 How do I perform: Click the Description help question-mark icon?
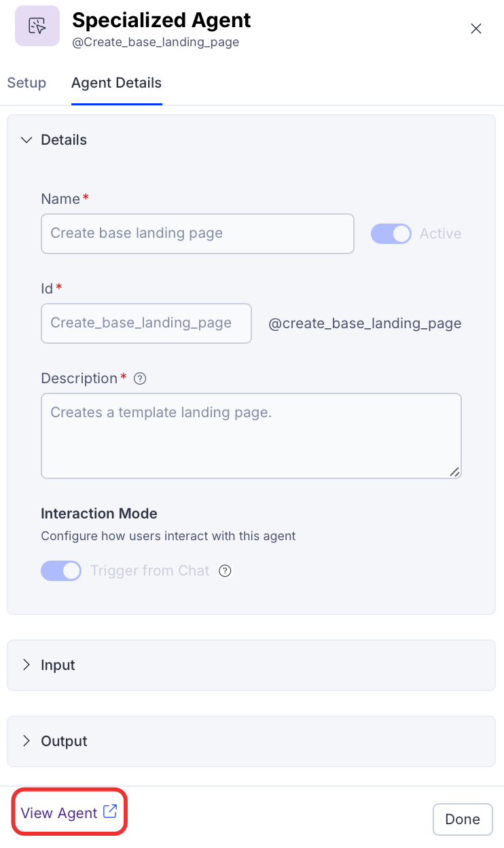(x=140, y=379)
